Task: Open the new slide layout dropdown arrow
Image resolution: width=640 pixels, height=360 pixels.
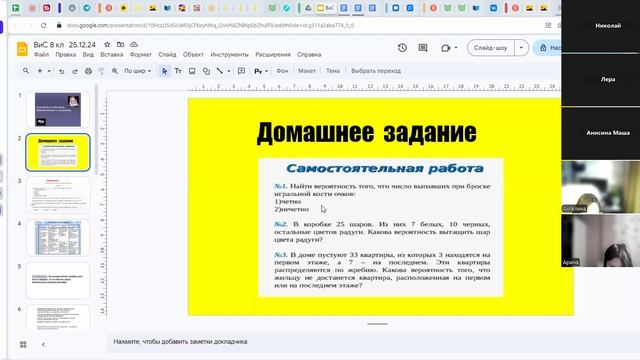Action: (49, 71)
